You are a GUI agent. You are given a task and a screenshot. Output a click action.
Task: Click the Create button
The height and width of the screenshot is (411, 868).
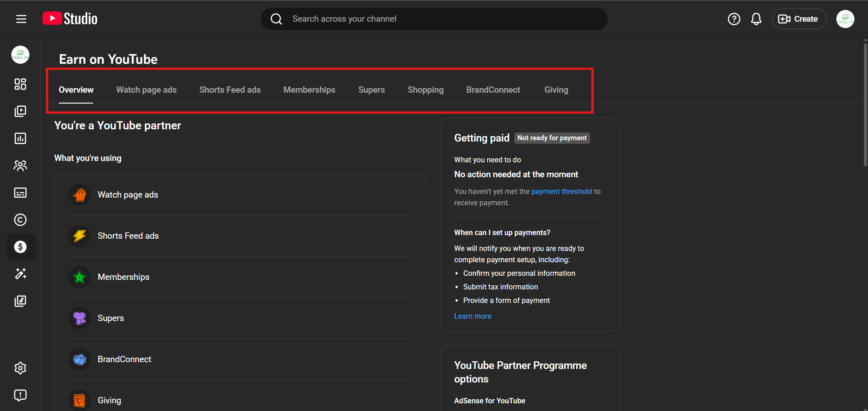799,19
